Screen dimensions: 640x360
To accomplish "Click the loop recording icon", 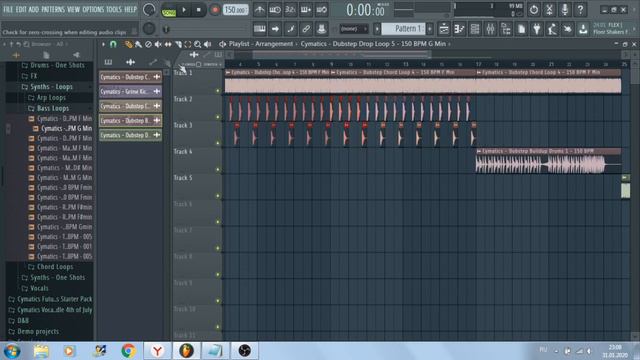I will point(322,10).
